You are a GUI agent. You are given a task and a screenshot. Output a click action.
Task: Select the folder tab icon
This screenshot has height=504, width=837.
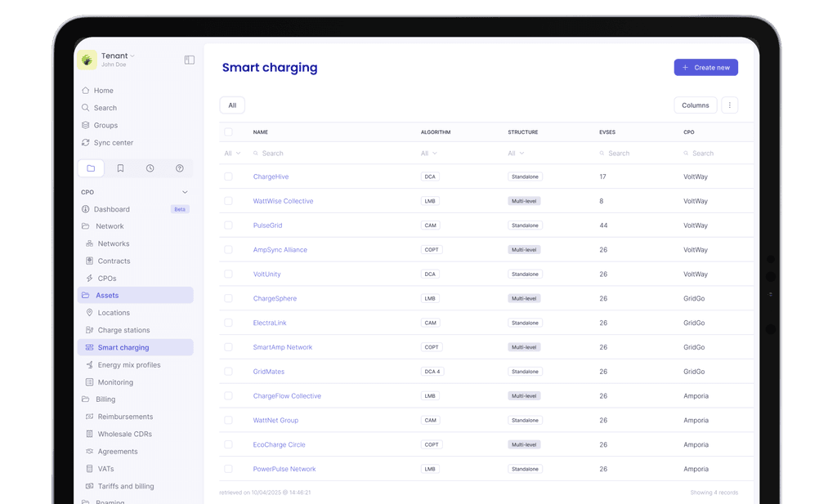tap(91, 168)
